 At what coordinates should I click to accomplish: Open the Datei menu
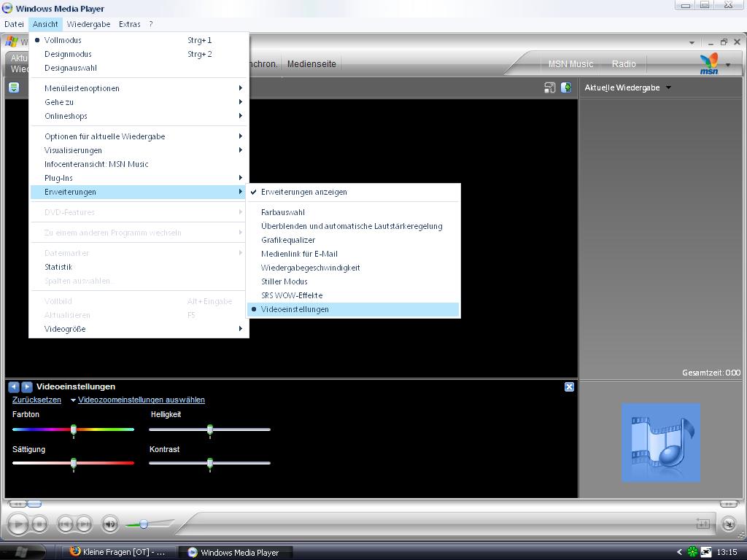[x=15, y=24]
